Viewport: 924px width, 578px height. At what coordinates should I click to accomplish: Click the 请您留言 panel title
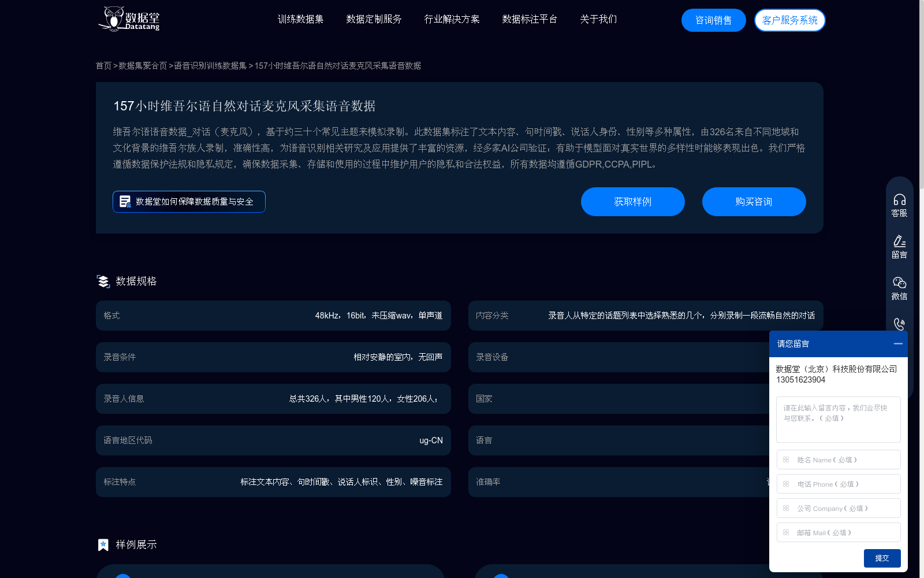point(793,344)
